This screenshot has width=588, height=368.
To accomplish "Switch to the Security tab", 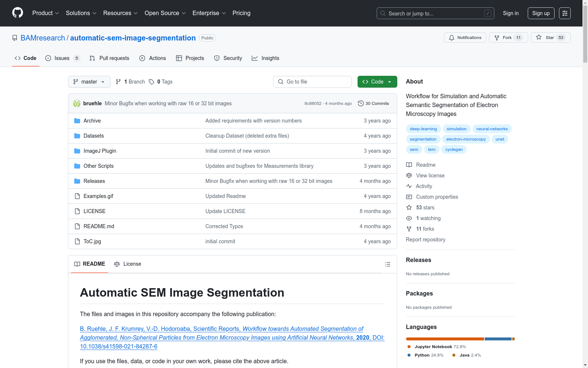I will pos(228,58).
